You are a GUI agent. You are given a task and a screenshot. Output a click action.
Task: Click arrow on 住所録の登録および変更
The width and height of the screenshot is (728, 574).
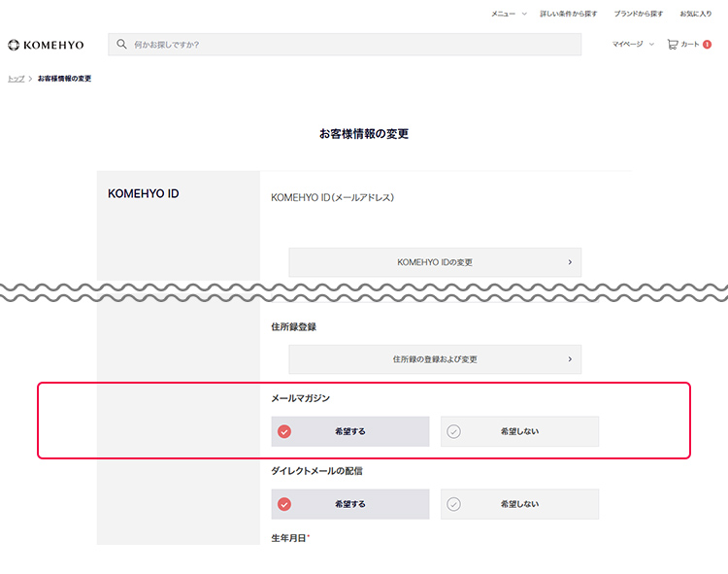[x=570, y=359]
